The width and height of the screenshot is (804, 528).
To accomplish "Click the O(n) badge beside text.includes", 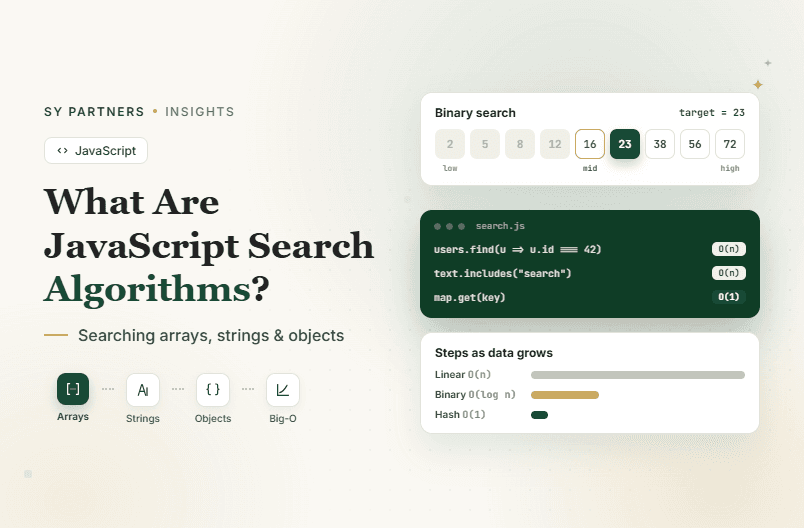I will coord(729,273).
